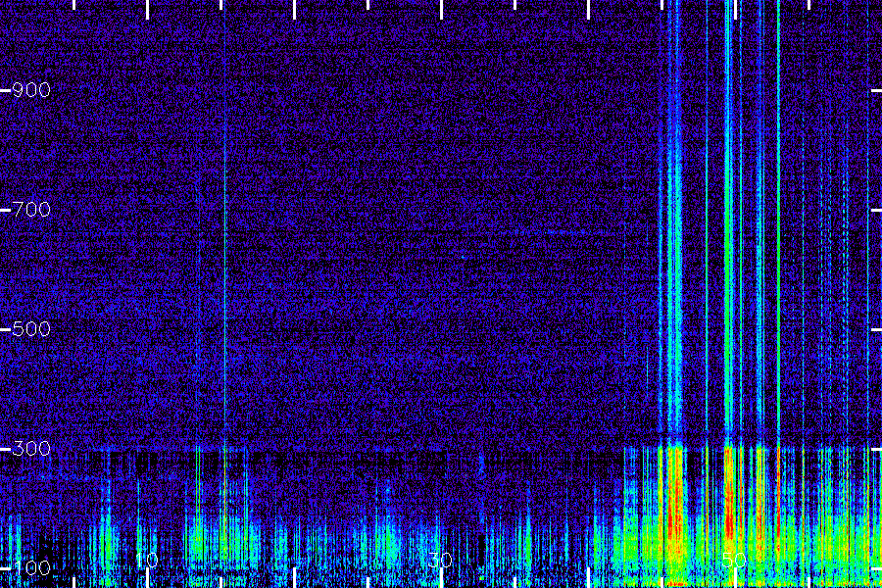Click the "500" frequency axis label

31,329
